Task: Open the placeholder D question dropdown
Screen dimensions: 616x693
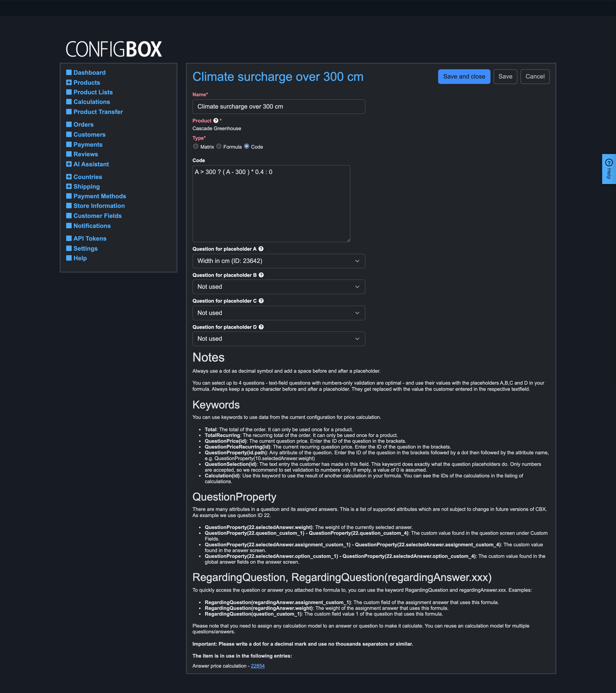Action: [279, 339]
